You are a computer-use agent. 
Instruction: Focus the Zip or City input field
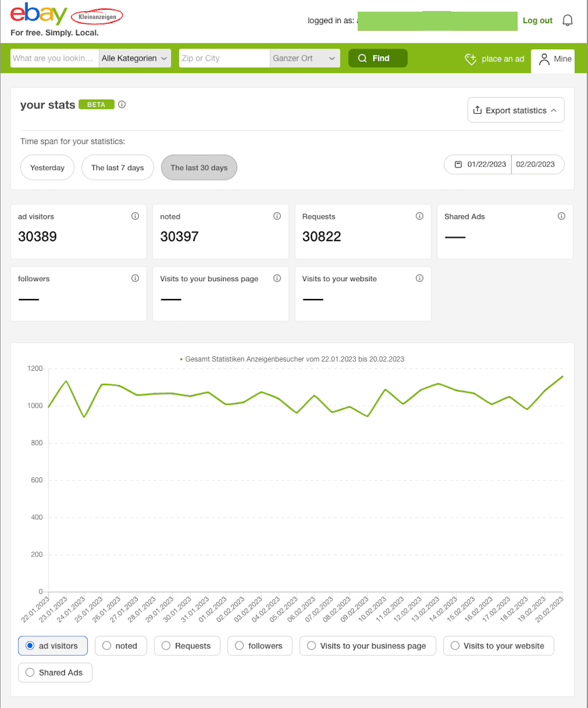[x=225, y=58]
